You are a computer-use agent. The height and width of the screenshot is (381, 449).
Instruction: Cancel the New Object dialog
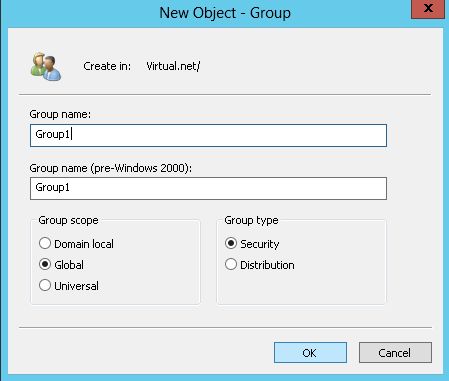pos(395,353)
